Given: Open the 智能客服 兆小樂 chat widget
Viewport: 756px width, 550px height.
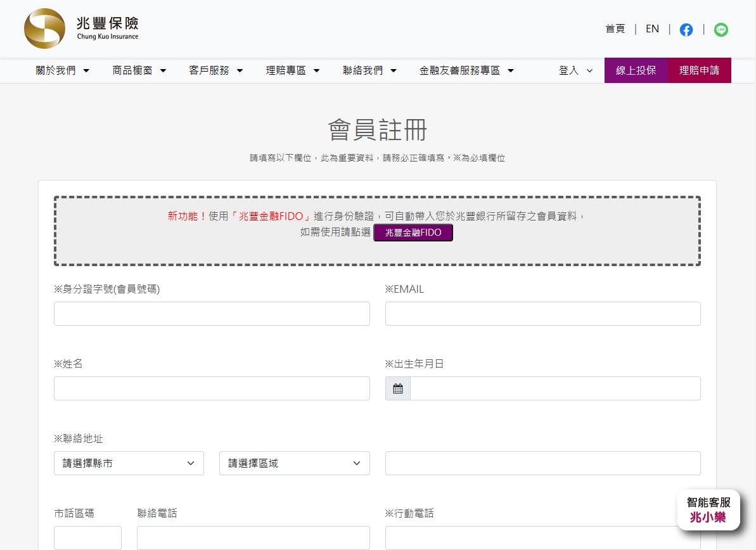Looking at the screenshot, I should 708,510.
